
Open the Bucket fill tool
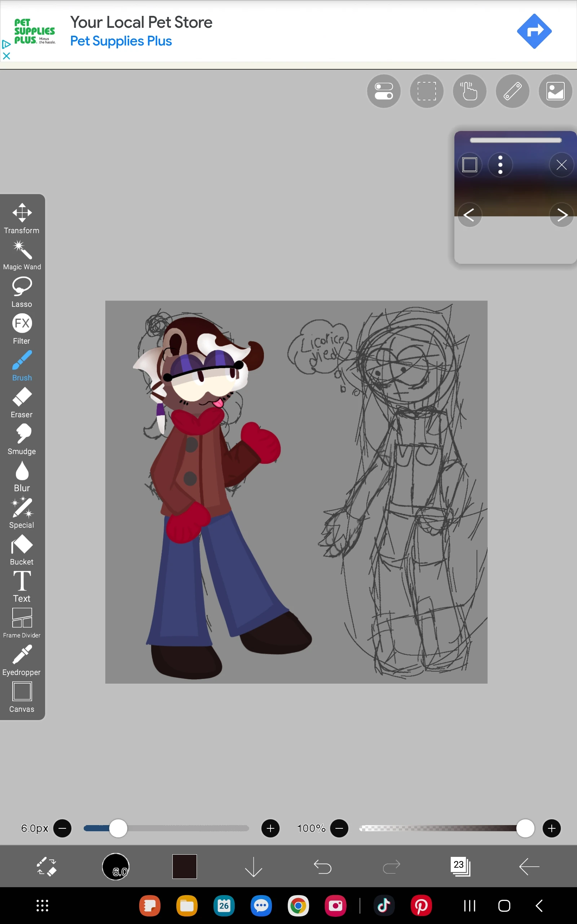(22, 546)
